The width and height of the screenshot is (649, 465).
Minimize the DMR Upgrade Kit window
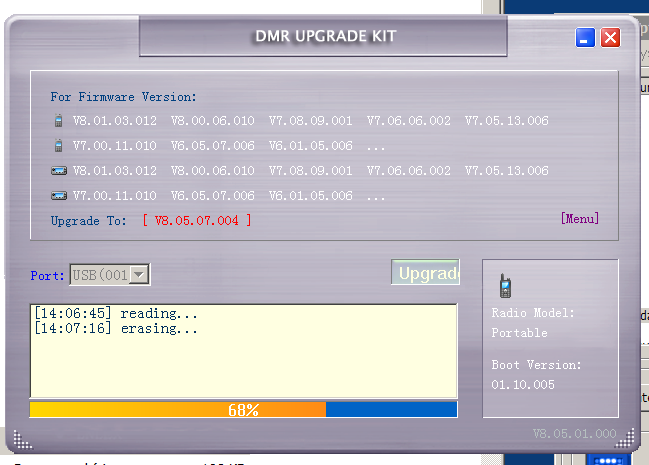585,38
